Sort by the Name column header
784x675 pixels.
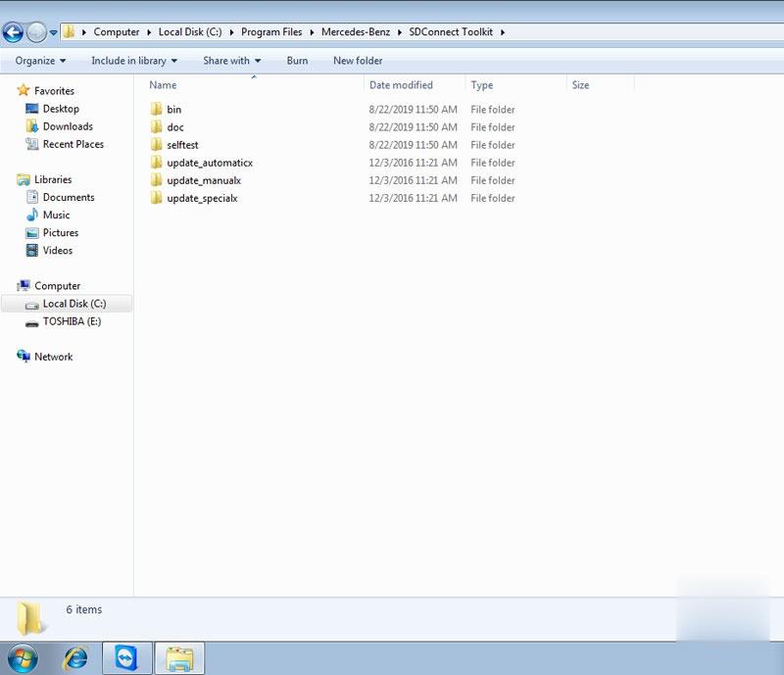click(163, 85)
